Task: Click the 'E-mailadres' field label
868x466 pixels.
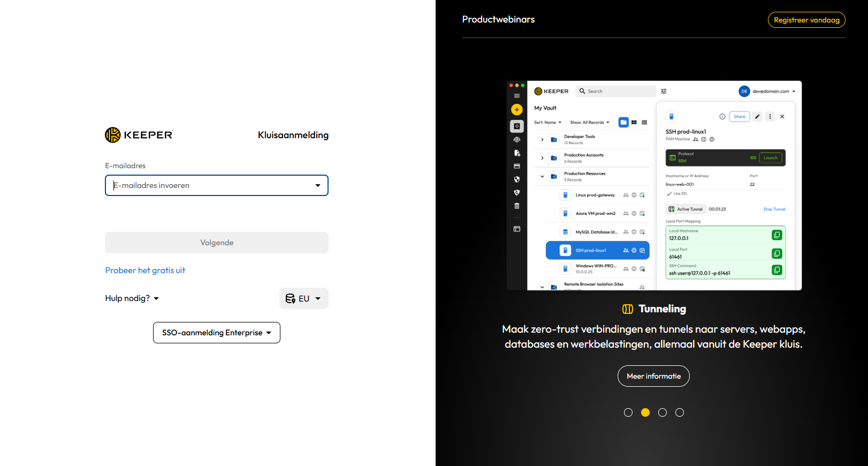Action: (x=125, y=166)
